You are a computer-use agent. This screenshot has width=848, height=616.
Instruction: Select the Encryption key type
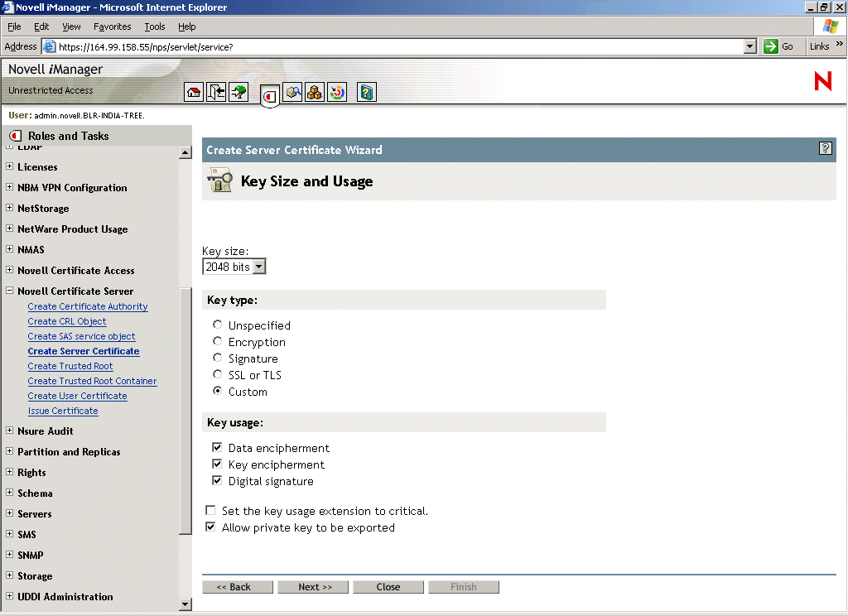pyautogui.click(x=218, y=341)
